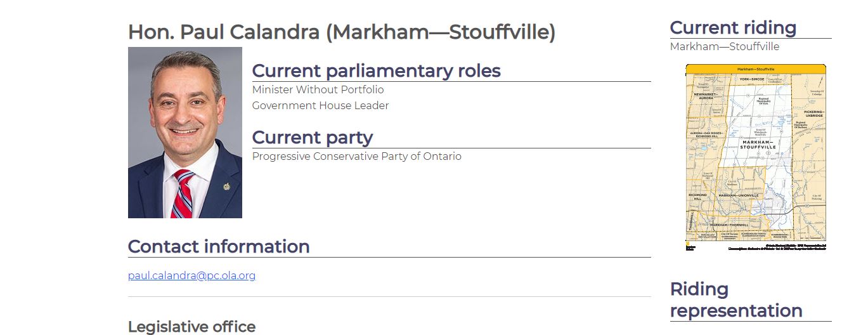
Task: Open the paul.calandra@pc.ola.org email link
Action: (191, 275)
